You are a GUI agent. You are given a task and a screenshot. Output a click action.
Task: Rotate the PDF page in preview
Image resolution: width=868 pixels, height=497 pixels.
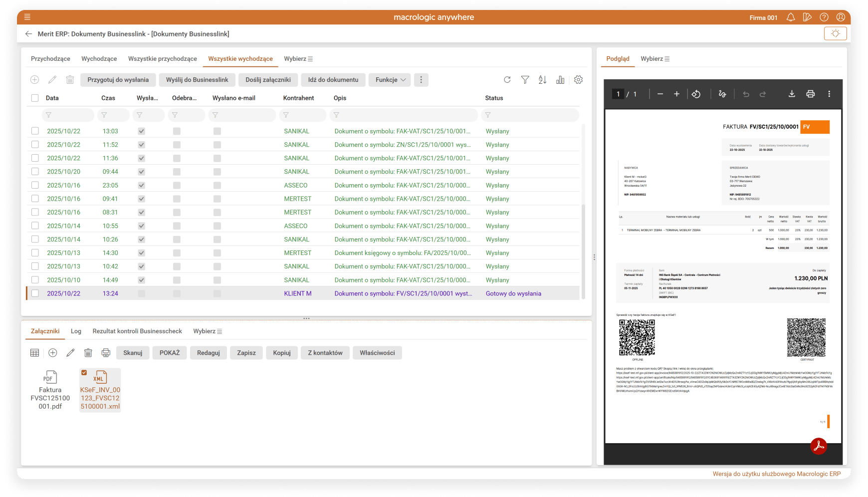(696, 94)
